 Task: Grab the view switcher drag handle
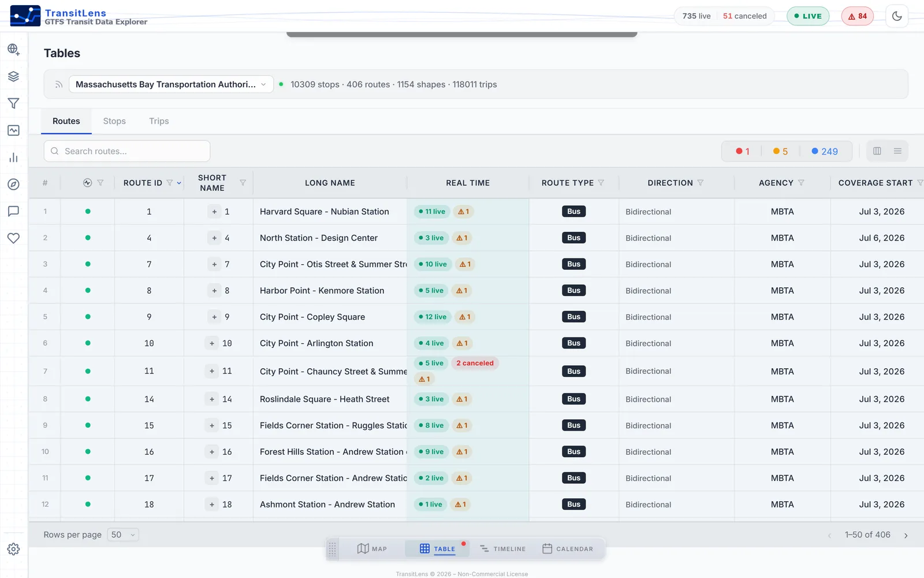click(x=332, y=549)
